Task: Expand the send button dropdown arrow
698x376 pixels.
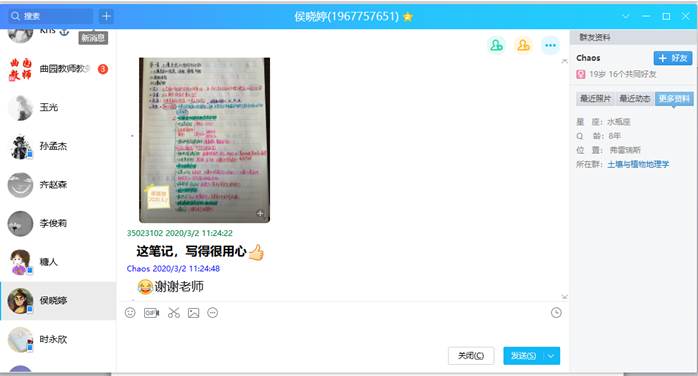Action: click(551, 356)
